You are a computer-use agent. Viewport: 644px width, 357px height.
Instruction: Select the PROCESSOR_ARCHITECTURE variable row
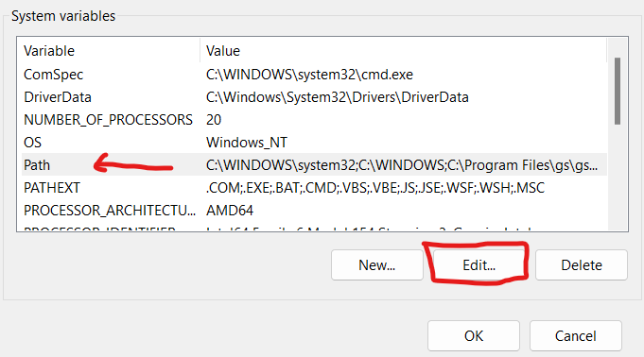[x=314, y=210]
